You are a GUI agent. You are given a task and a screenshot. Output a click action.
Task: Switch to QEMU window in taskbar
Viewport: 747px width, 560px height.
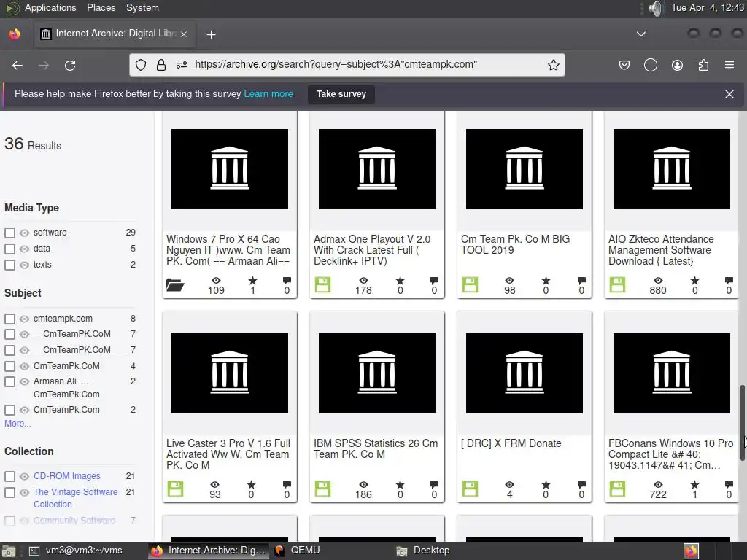point(298,551)
